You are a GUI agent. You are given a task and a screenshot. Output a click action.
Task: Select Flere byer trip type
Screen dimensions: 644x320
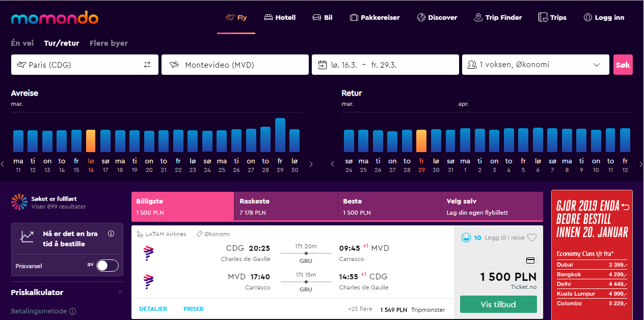coord(109,43)
